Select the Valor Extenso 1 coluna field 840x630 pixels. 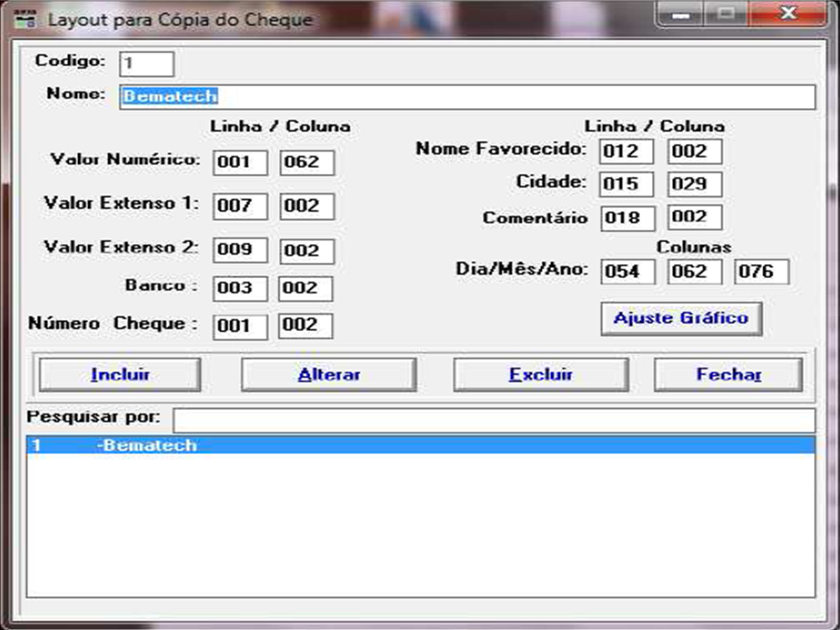(307, 206)
